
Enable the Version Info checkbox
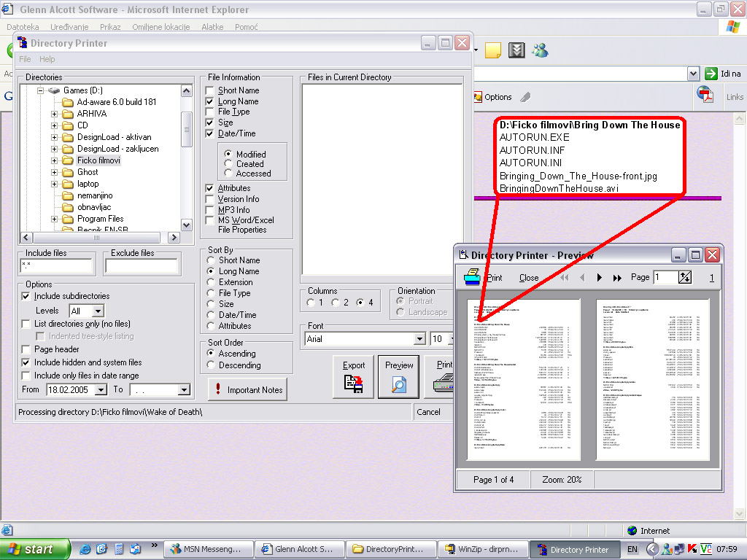tap(209, 199)
